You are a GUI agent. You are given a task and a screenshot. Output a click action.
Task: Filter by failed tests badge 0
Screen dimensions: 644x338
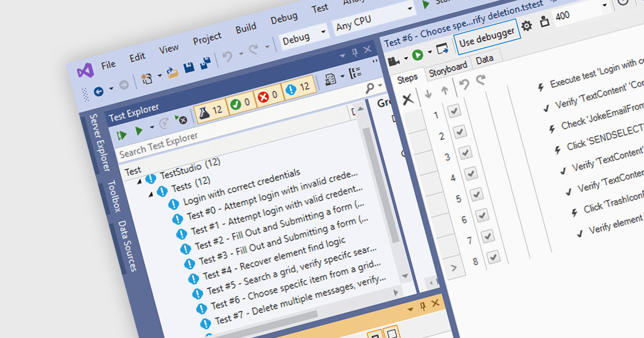tap(267, 95)
